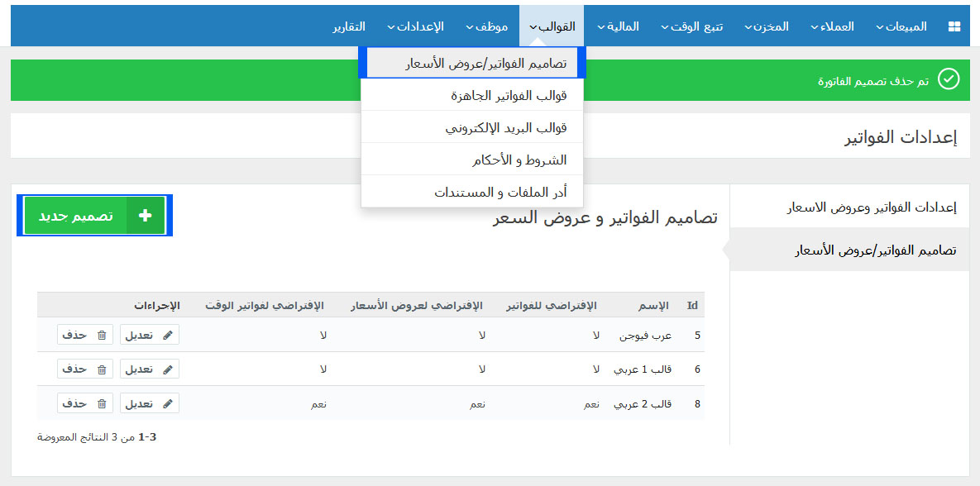Click الإفتراضي لفواتير الوقت column header
This screenshot has height=486, width=980.
[265, 306]
